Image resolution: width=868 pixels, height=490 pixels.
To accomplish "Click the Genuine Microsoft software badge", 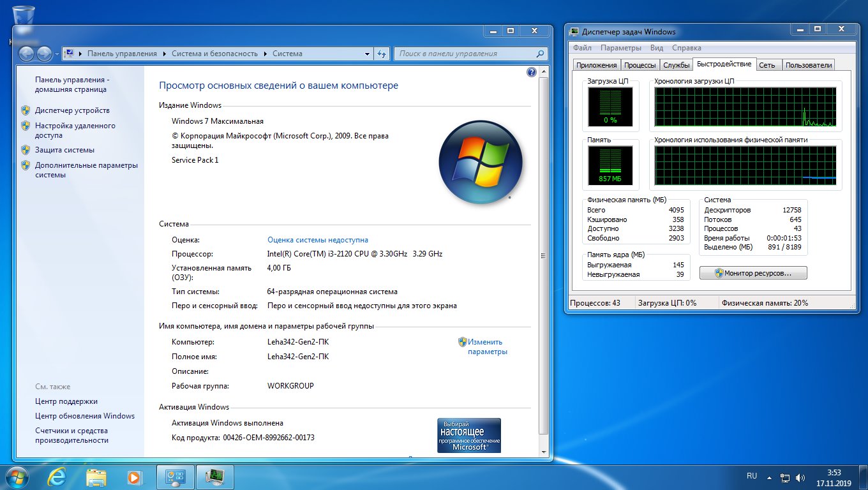I will (469, 436).
